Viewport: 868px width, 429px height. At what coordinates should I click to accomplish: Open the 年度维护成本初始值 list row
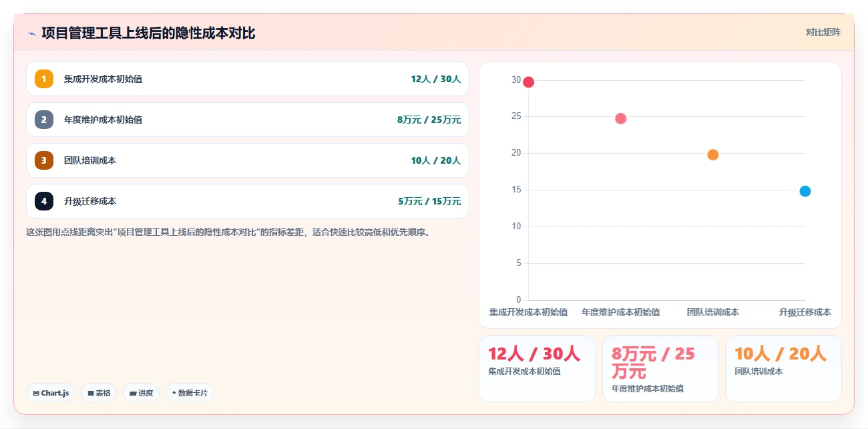248,120
